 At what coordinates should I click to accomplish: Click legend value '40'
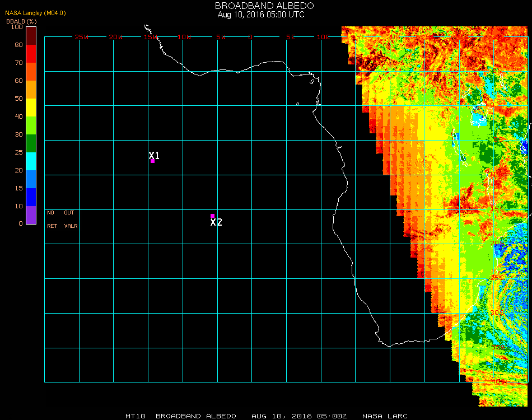click(18, 116)
